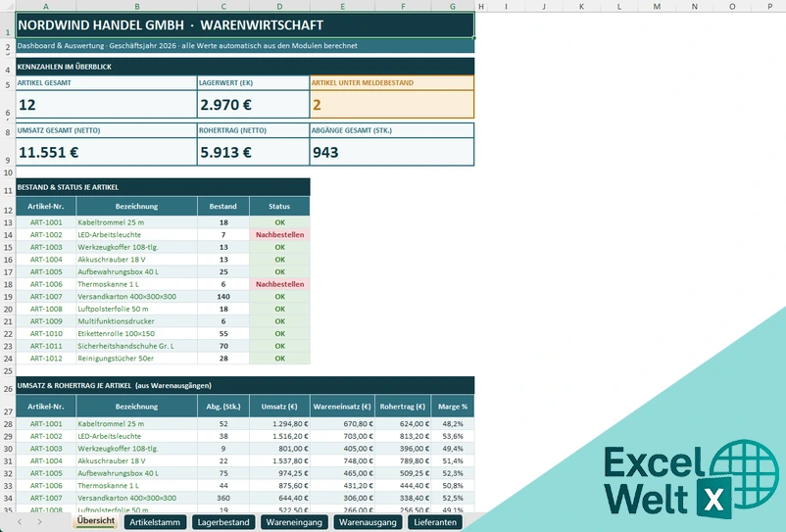
Task: Select the Rohertrag value 789,80 €
Action: (403, 460)
